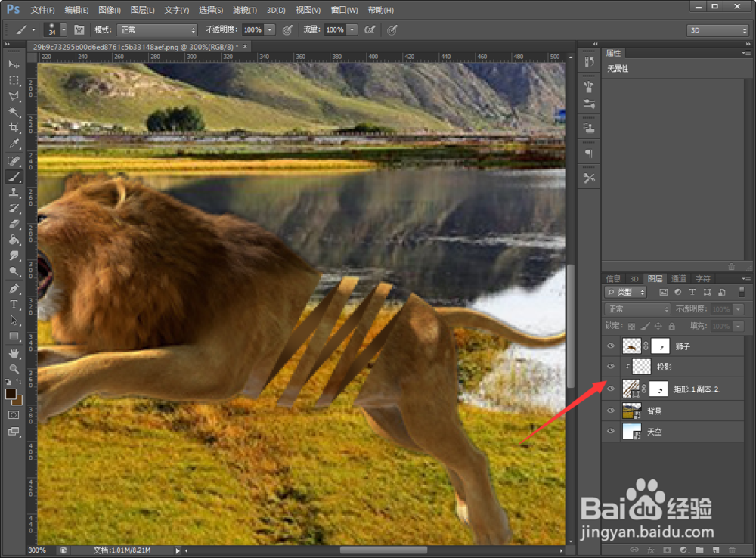
Task: Hide the 矩形 1 副本 2 layer
Action: pyautogui.click(x=611, y=389)
